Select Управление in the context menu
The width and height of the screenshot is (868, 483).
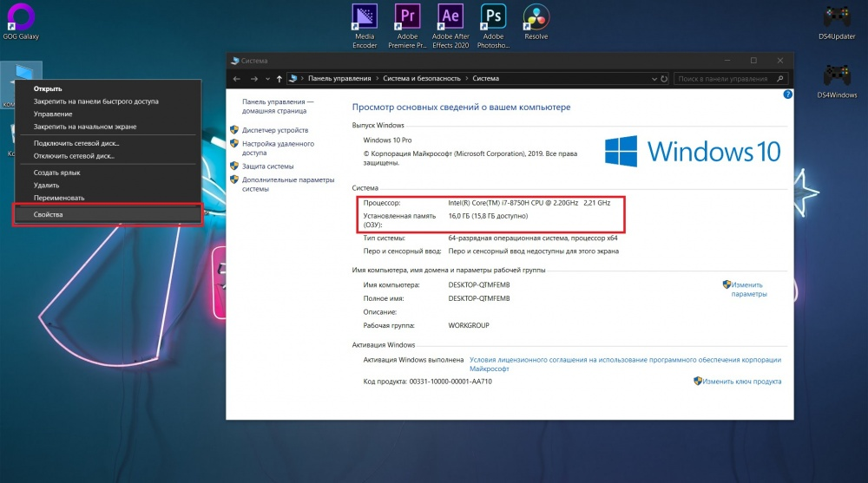pyautogui.click(x=108, y=114)
